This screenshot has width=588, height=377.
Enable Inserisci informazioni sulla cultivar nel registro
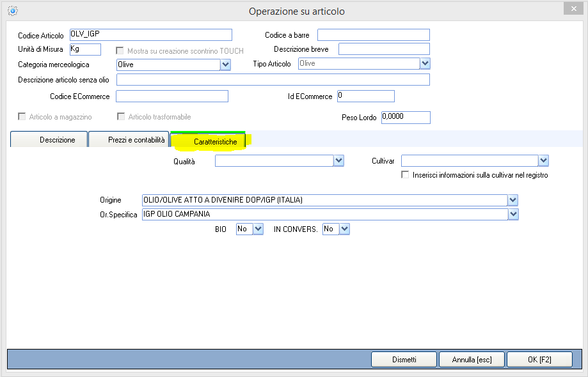pos(405,174)
